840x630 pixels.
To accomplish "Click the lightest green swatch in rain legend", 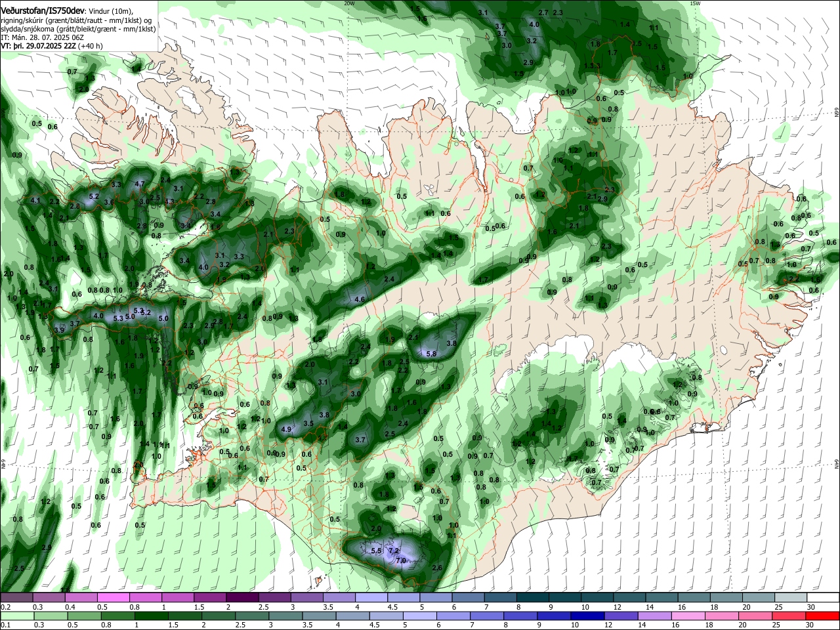I will [16, 616].
